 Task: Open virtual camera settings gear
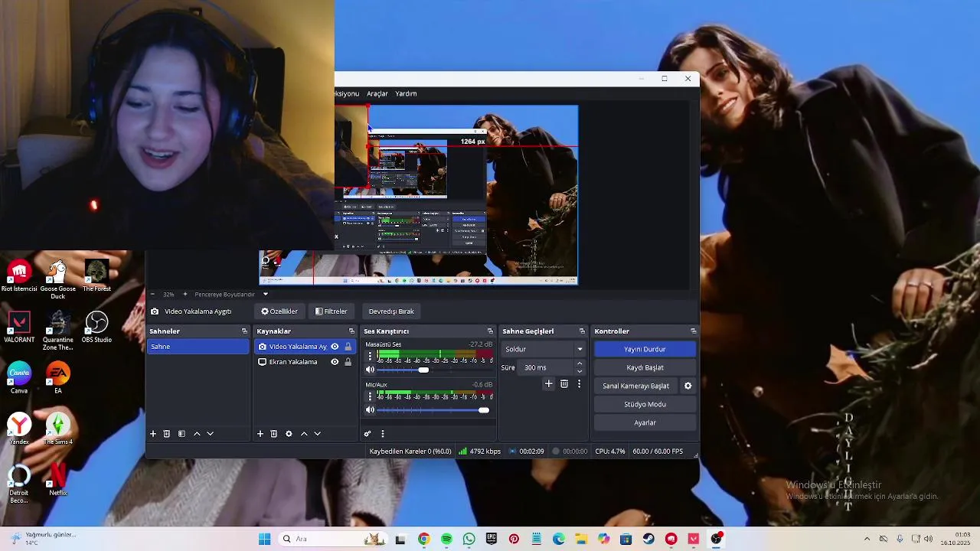pyautogui.click(x=688, y=386)
